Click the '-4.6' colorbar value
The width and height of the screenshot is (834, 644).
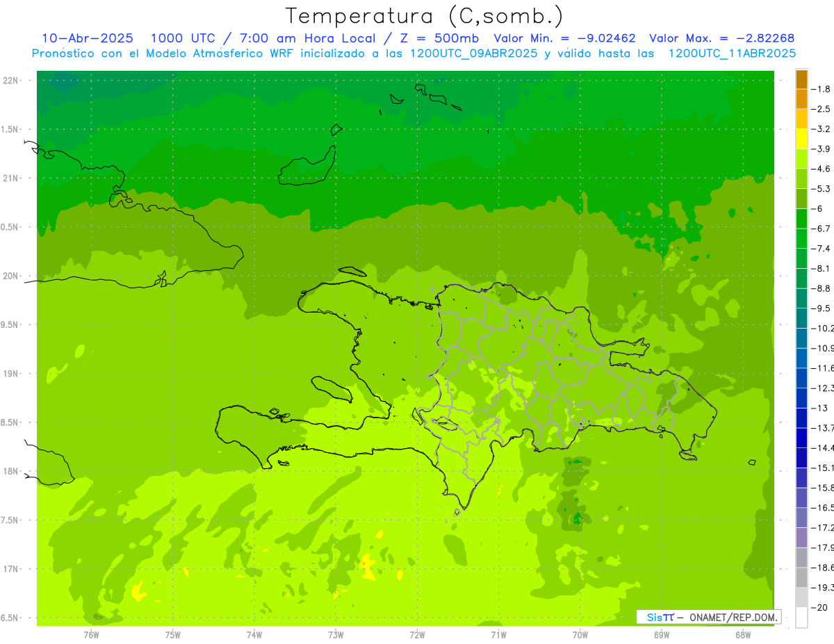[x=821, y=169]
